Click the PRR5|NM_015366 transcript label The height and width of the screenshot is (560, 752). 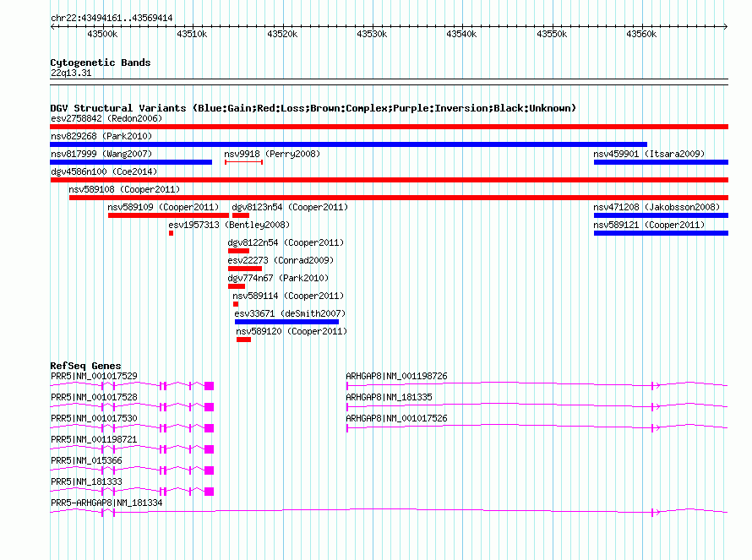86,460
